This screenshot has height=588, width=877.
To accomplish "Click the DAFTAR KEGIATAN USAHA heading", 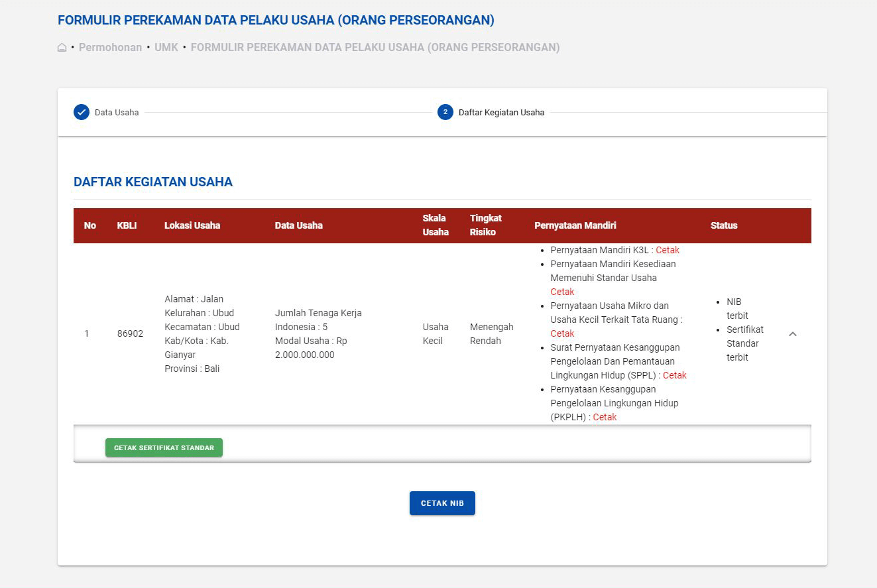I will coord(153,182).
